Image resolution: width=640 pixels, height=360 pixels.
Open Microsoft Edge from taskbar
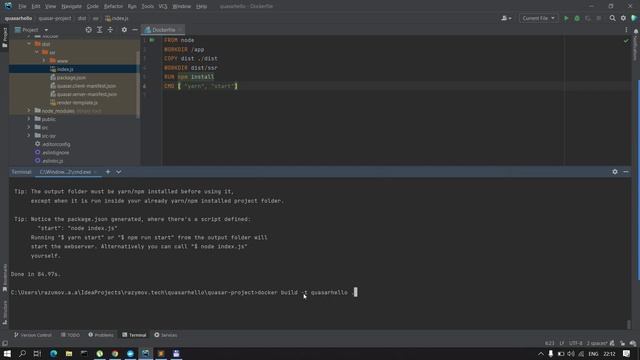click(x=53, y=353)
